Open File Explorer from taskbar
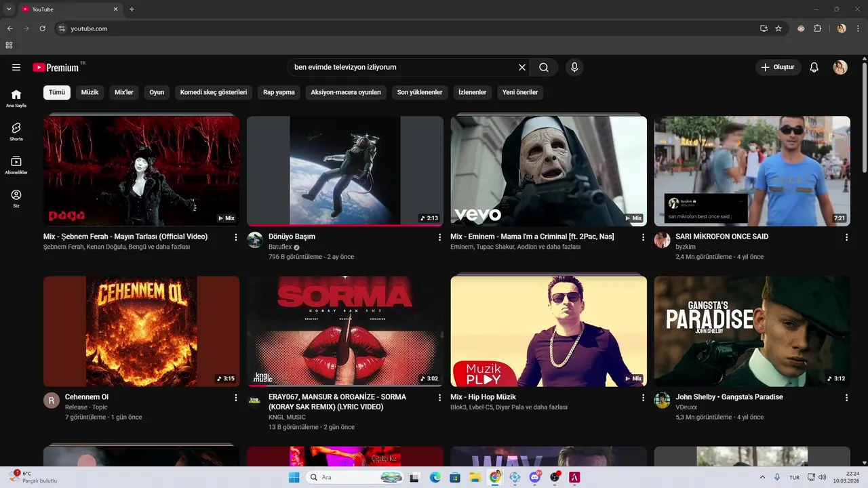This screenshot has height=488, width=868. point(475,477)
